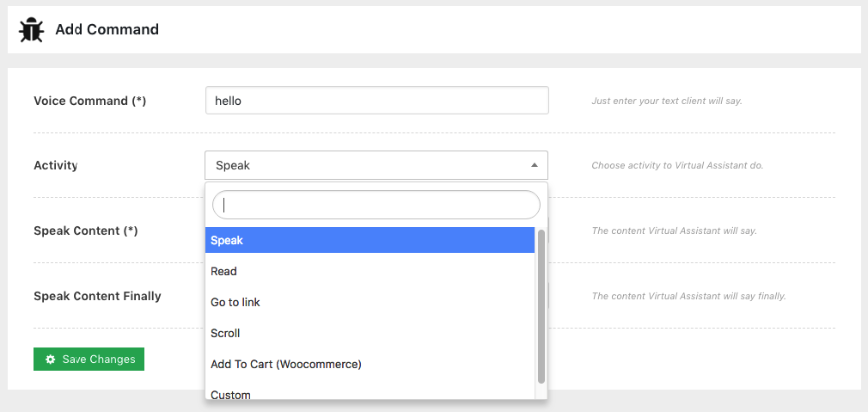Click the Save Changes button

click(89, 360)
